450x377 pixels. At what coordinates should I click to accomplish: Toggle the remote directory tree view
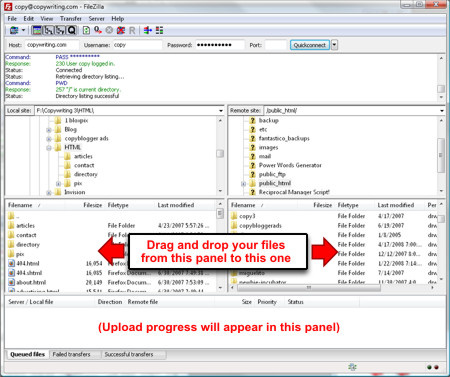(60, 31)
